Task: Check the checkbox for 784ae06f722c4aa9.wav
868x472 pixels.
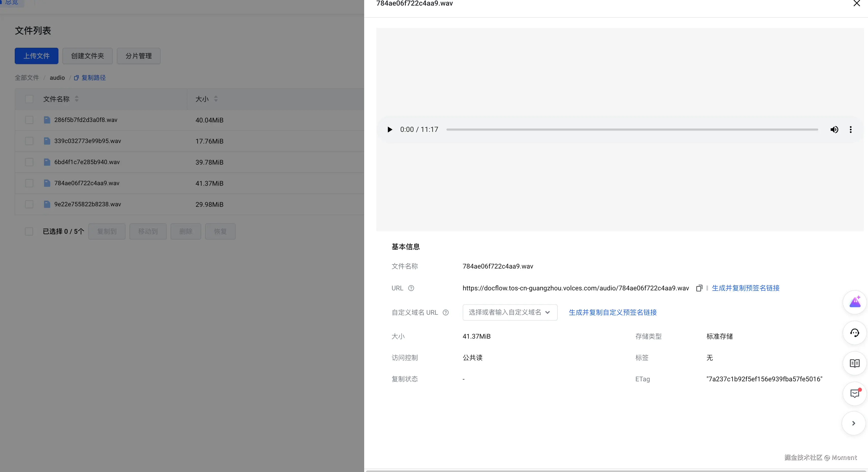Action: (x=29, y=183)
